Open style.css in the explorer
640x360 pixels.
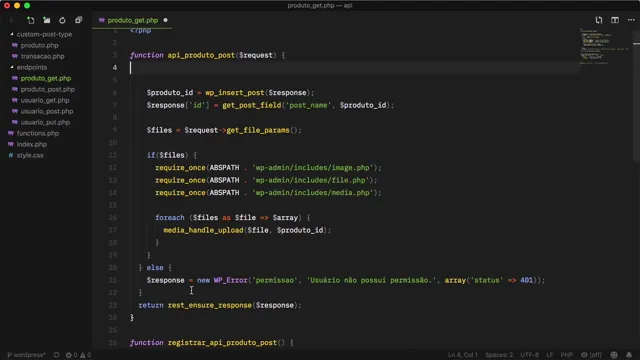30,156
